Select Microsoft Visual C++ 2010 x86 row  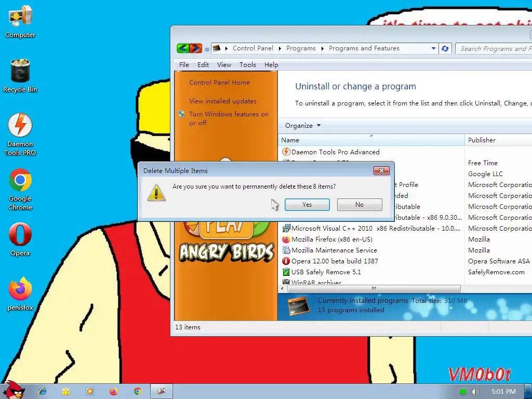[371, 229]
